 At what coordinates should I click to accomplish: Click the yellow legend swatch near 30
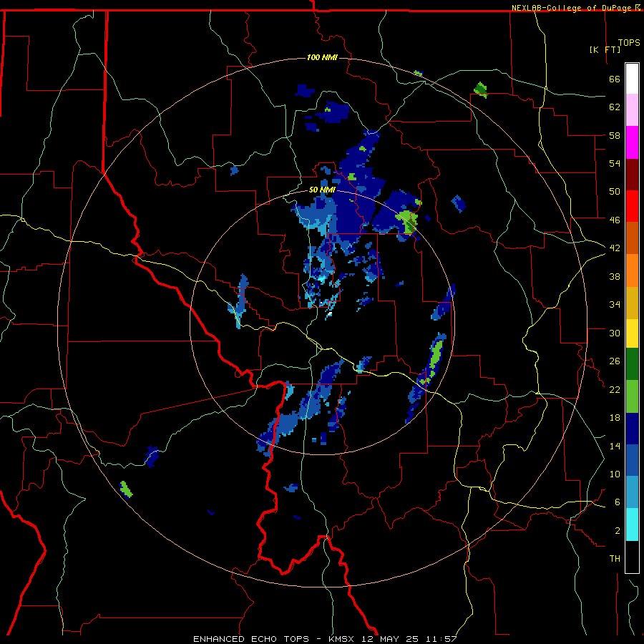632,333
